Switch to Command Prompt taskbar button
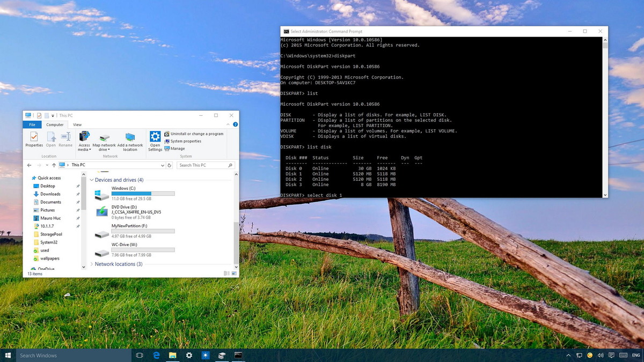 238,355
